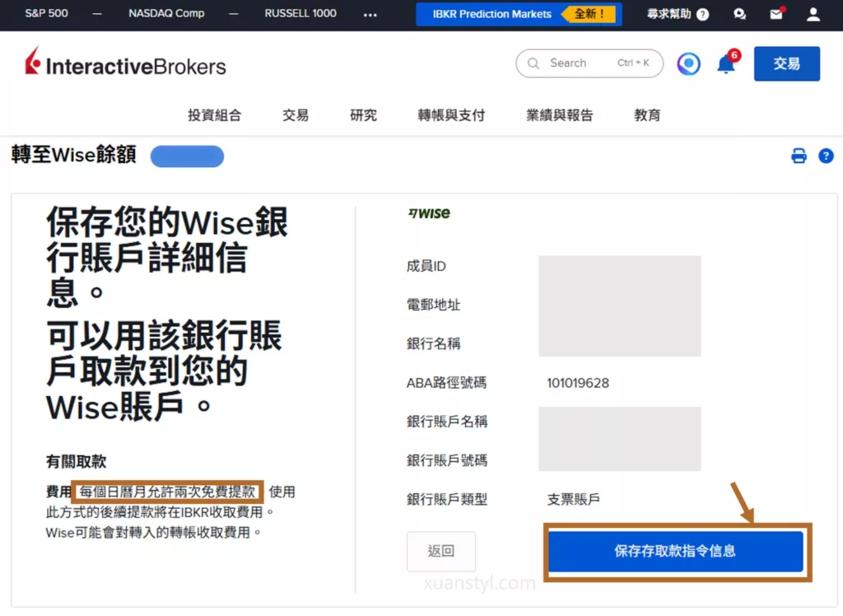This screenshot has height=616, width=843.
Task: Click the 成員ID label
Action: [426, 266]
